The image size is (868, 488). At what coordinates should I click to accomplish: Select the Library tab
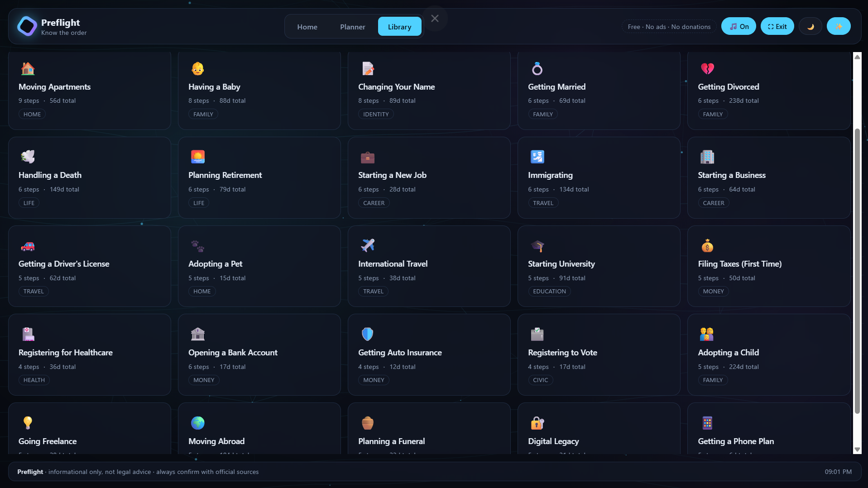tap(400, 27)
